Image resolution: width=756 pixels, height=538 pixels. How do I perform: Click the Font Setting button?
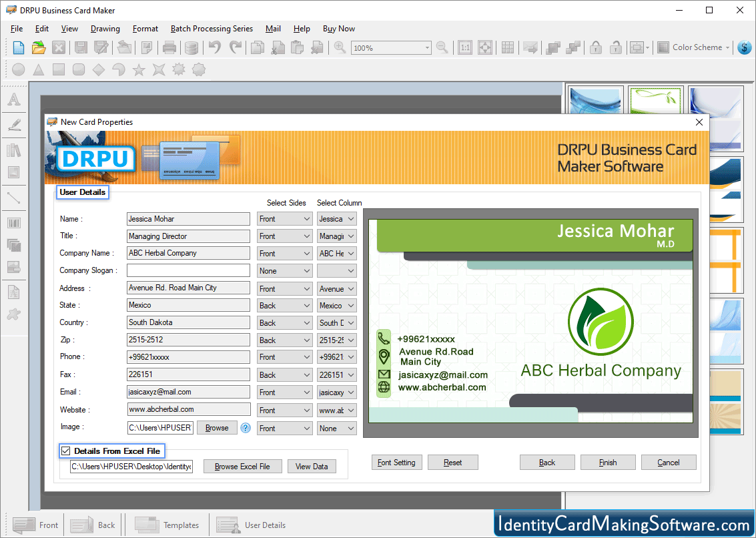tap(396, 463)
